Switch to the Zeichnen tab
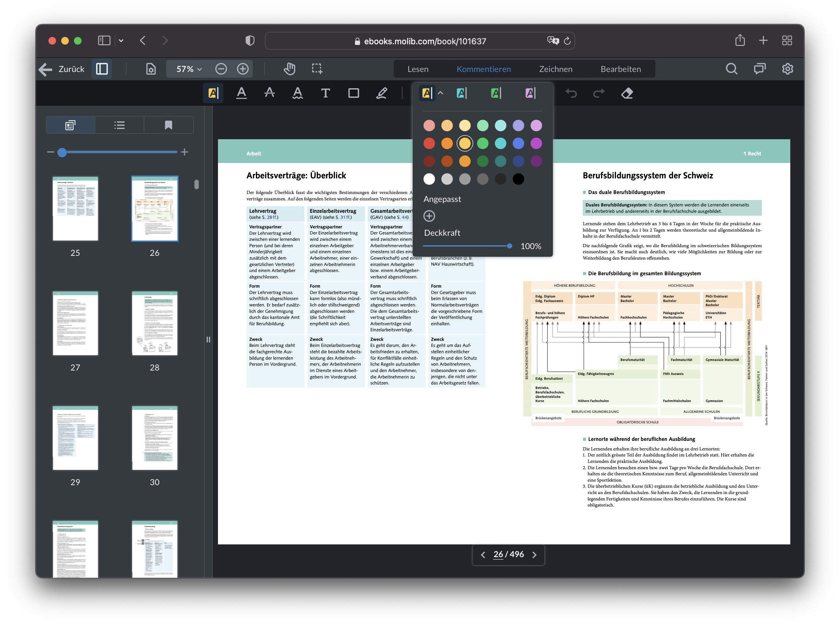The height and width of the screenshot is (625, 840). (555, 69)
